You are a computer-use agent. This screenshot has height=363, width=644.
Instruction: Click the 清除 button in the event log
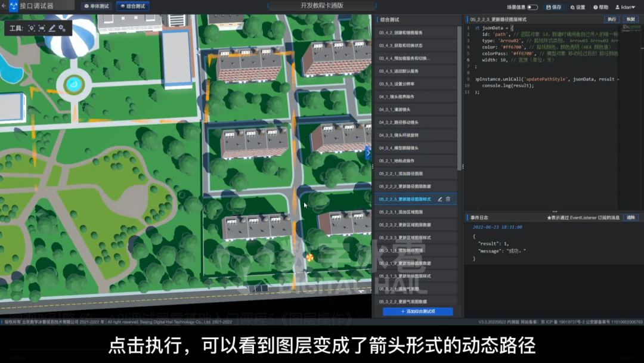[630, 218]
